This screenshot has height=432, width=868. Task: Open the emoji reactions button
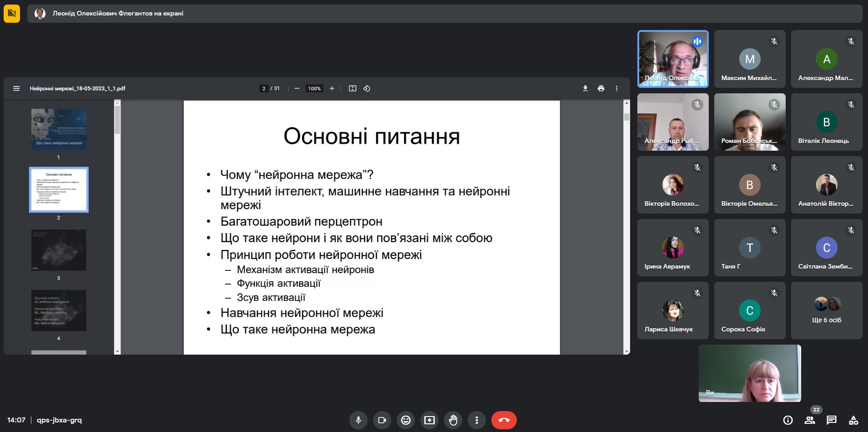coord(406,420)
